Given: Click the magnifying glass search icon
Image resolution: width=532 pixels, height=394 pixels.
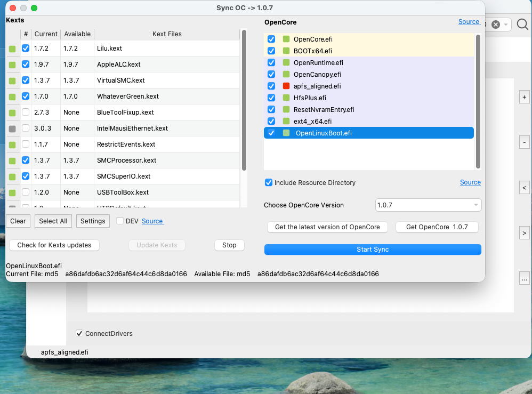Looking at the screenshot, I should point(522,25).
